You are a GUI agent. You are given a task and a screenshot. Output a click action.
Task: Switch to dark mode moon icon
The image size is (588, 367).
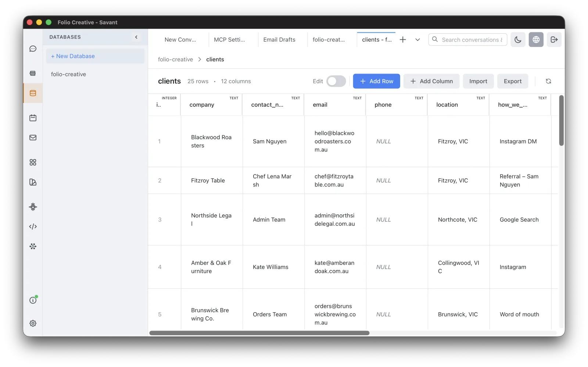click(518, 40)
